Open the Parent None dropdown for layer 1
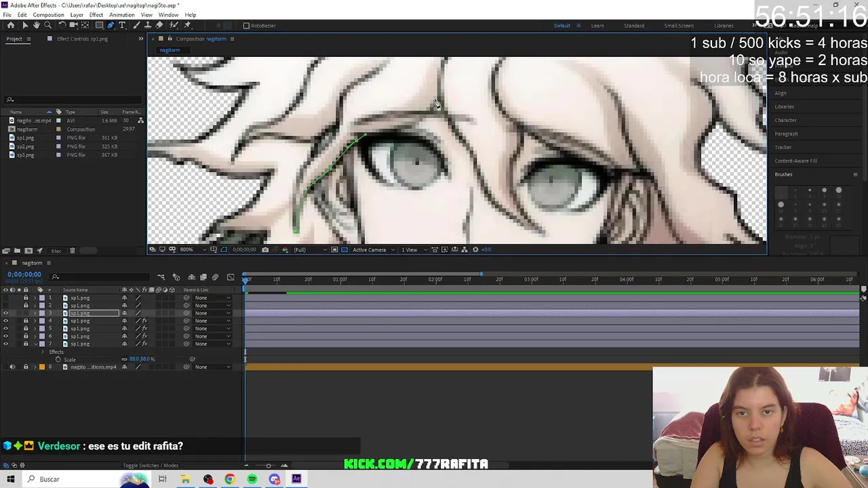 212,298
